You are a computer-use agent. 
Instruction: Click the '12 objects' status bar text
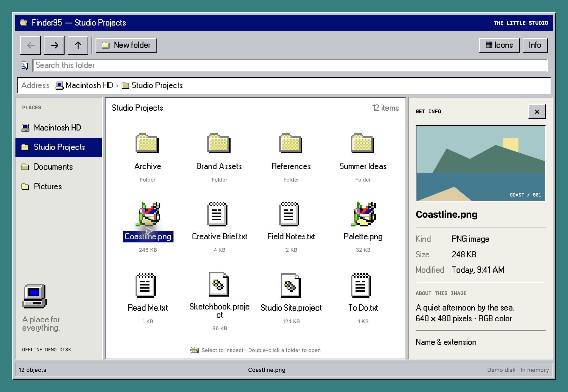click(x=32, y=370)
